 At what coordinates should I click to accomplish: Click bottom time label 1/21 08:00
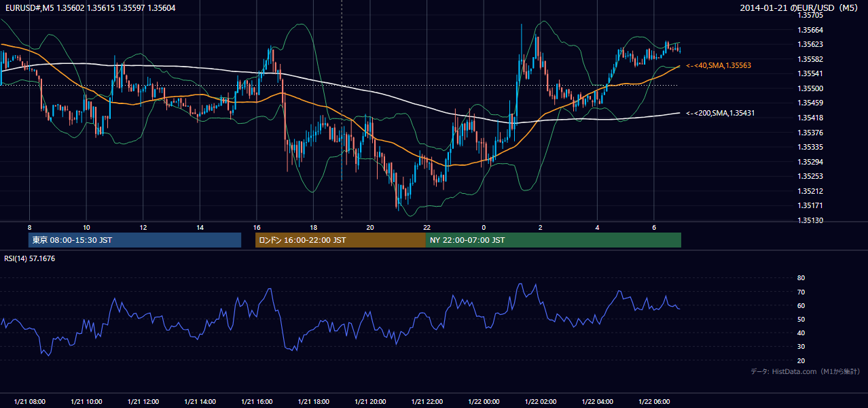29,402
